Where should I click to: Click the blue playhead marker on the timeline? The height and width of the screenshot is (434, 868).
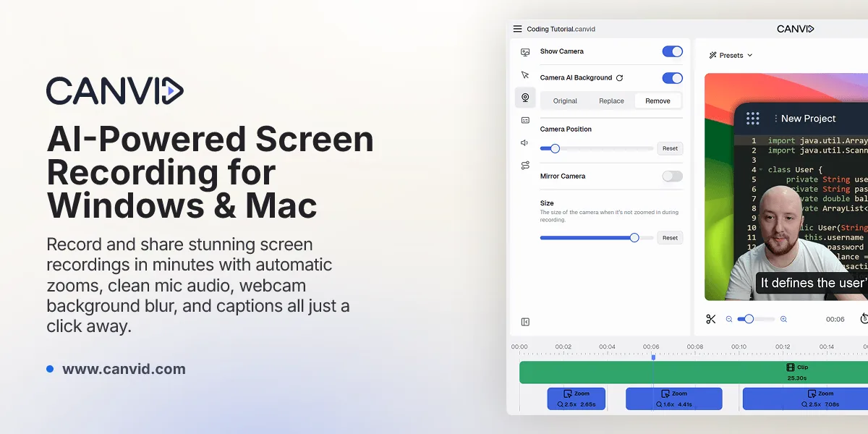pyautogui.click(x=653, y=357)
